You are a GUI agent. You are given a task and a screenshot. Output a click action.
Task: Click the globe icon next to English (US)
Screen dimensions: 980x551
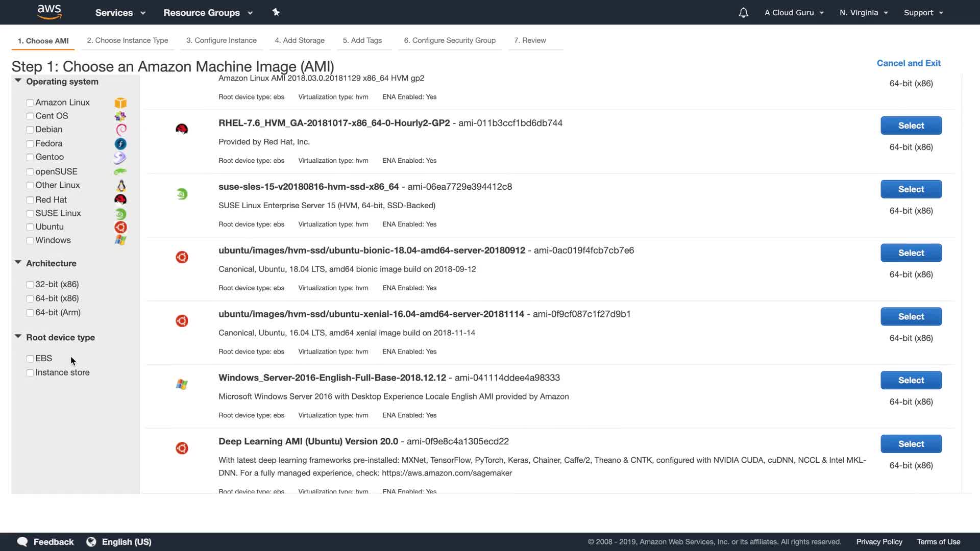point(91,542)
